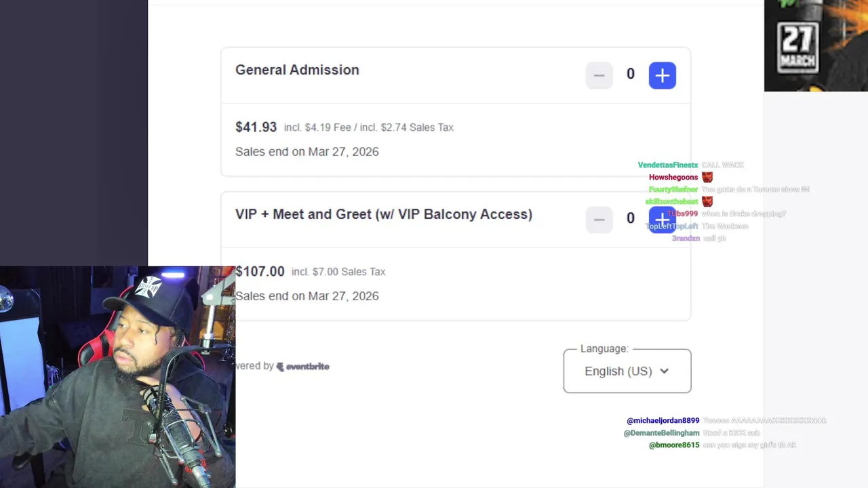Screen dimensions: 868x488
Task: Select the VIP + Meet and Greet title
Action: (x=383, y=214)
